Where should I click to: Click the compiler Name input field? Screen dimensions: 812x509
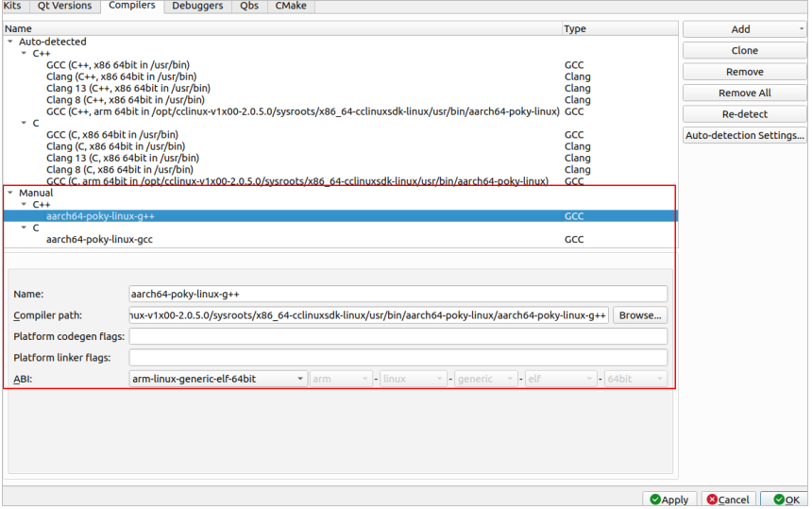[x=398, y=295]
